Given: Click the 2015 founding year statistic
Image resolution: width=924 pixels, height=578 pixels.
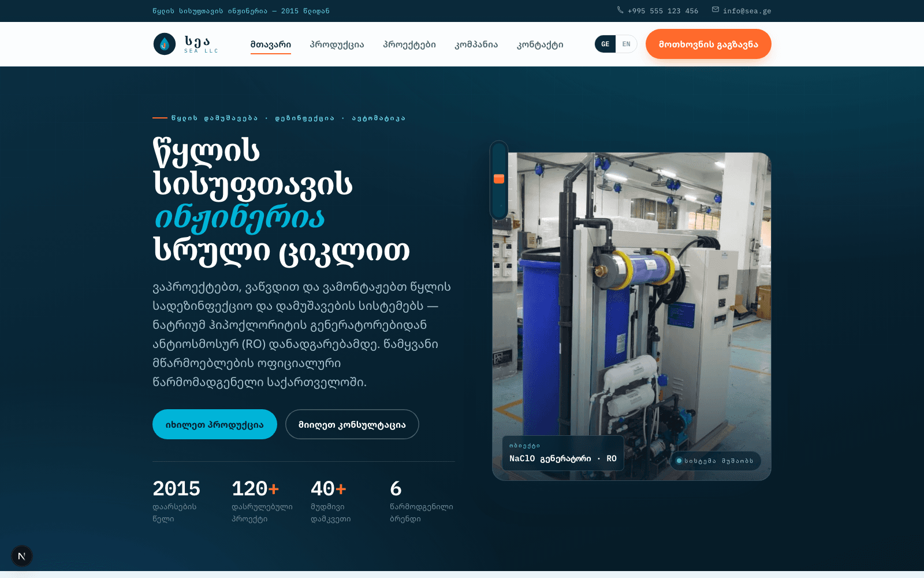Looking at the screenshot, I should coord(177,501).
